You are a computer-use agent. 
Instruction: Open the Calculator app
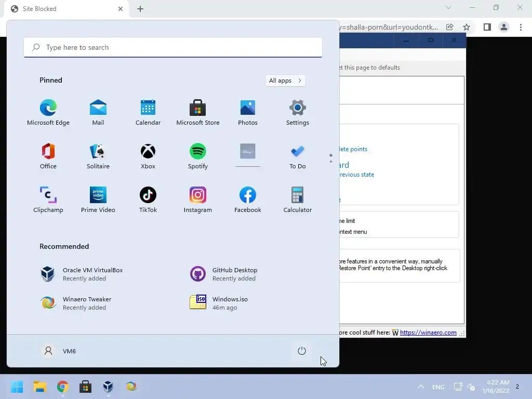point(298,199)
